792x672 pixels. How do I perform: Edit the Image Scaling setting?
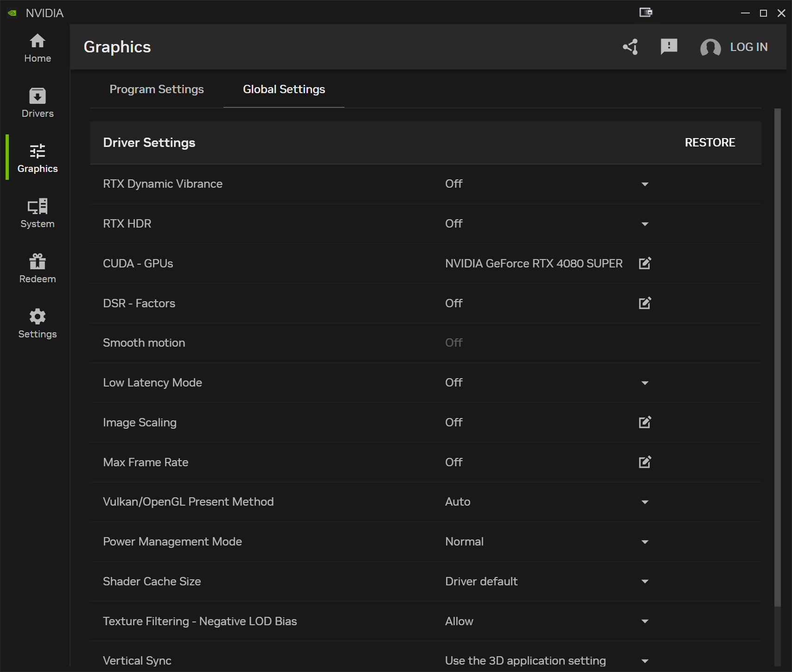coord(645,422)
